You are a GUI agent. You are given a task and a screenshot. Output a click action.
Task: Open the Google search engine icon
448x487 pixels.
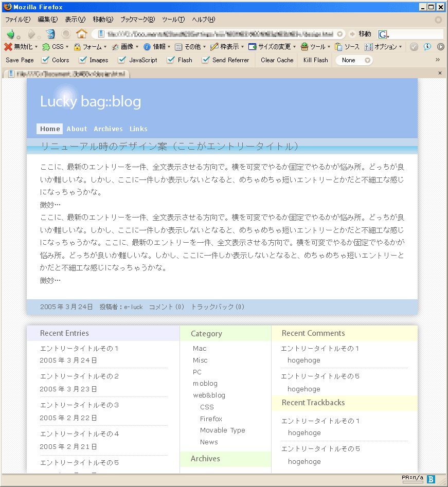pos(383,34)
